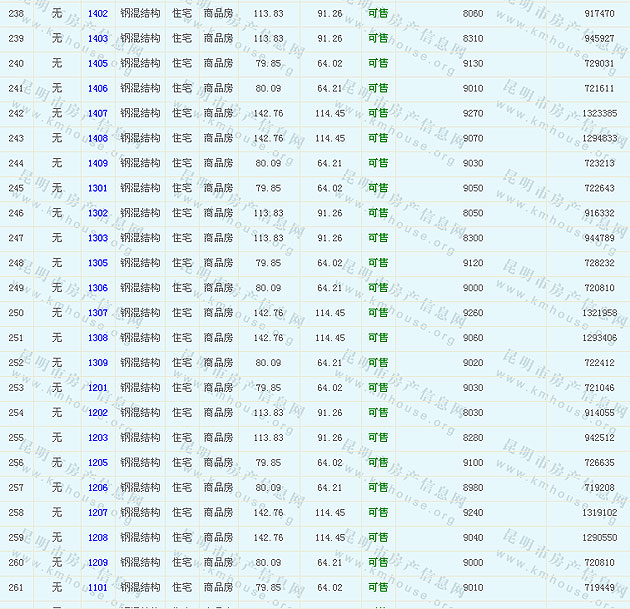This screenshot has width=630, height=609.
Task: Select the 可售 status in row 250
Action: 378,314
